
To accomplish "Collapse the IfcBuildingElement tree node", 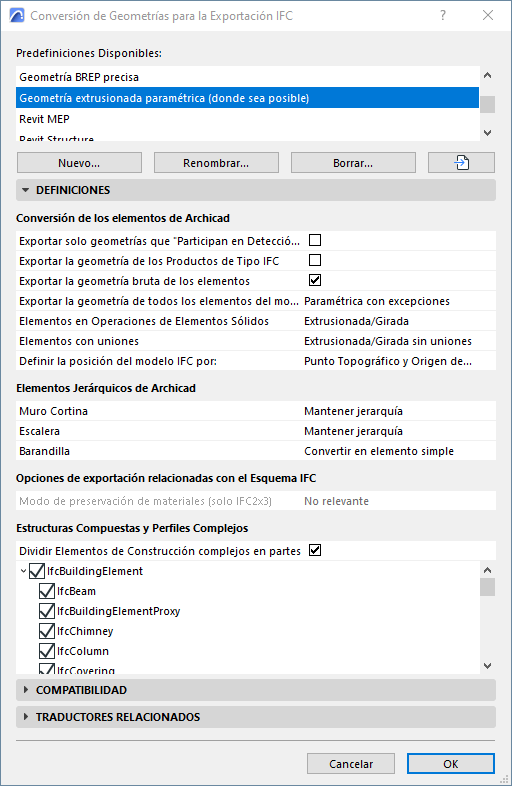I will click(x=23, y=571).
